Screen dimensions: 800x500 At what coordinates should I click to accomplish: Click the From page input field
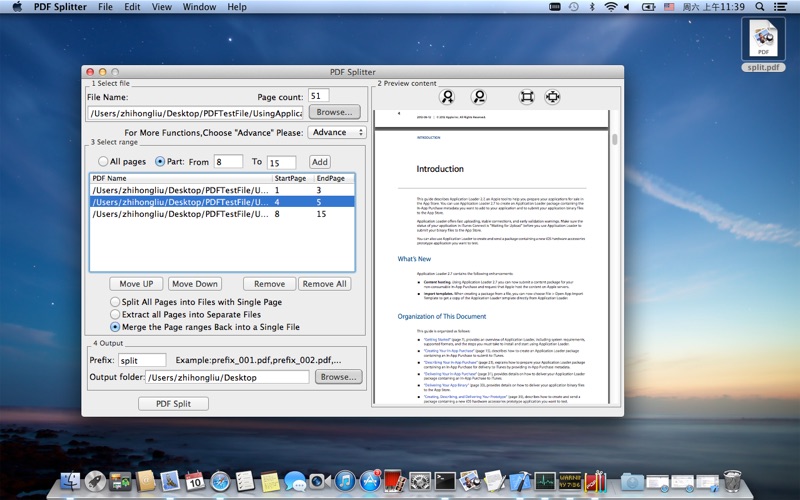(x=228, y=162)
